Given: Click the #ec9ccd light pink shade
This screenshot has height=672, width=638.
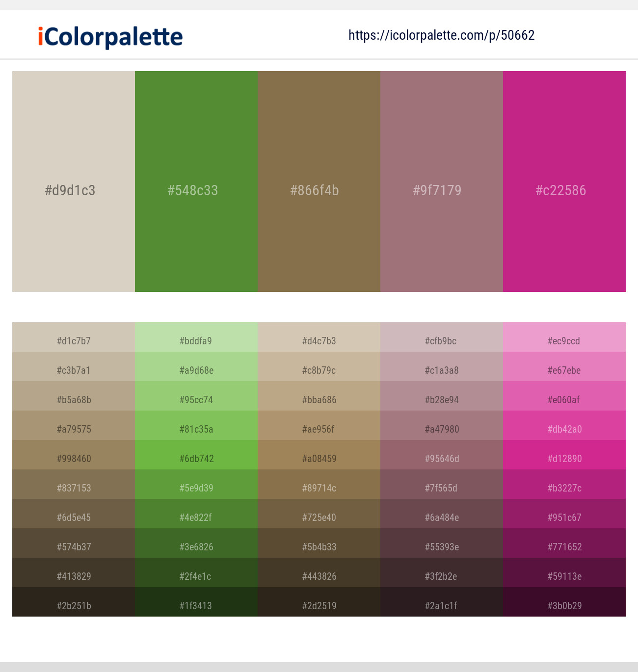Looking at the screenshot, I should point(564,341).
